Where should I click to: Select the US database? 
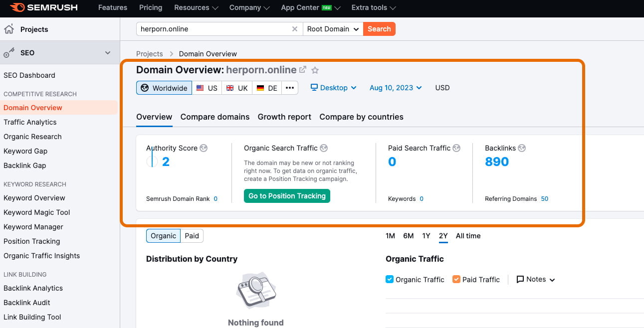click(207, 88)
